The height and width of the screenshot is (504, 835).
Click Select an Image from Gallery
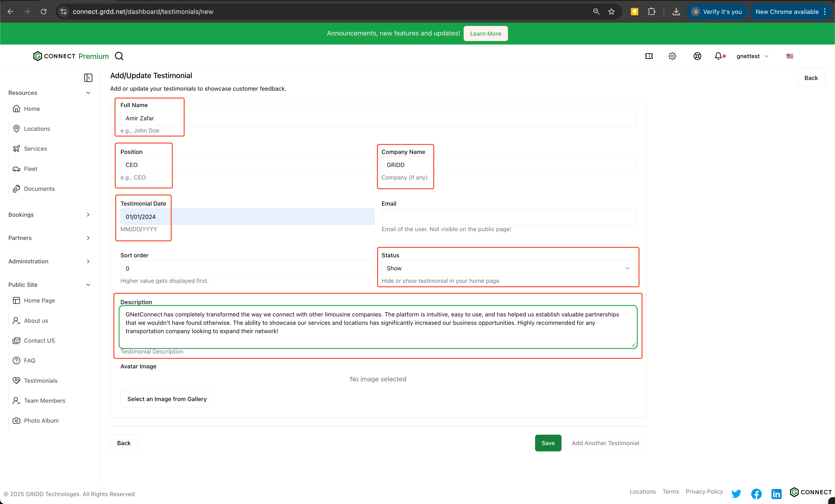[167, 399]
